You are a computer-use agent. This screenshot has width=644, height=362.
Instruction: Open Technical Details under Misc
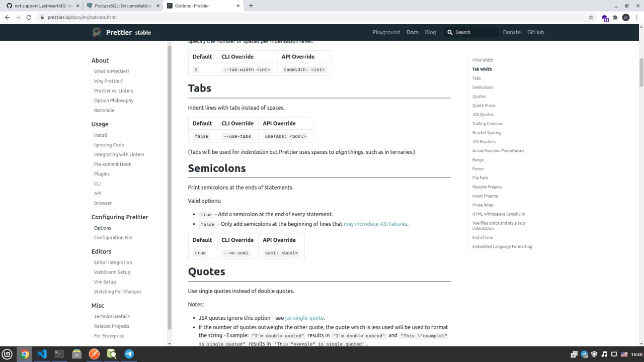pyautogui.click(x=112, y=316)
